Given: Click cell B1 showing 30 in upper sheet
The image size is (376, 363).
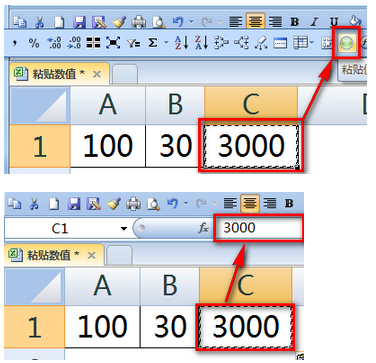Looking at the screenshot, I should click(175, 146).
